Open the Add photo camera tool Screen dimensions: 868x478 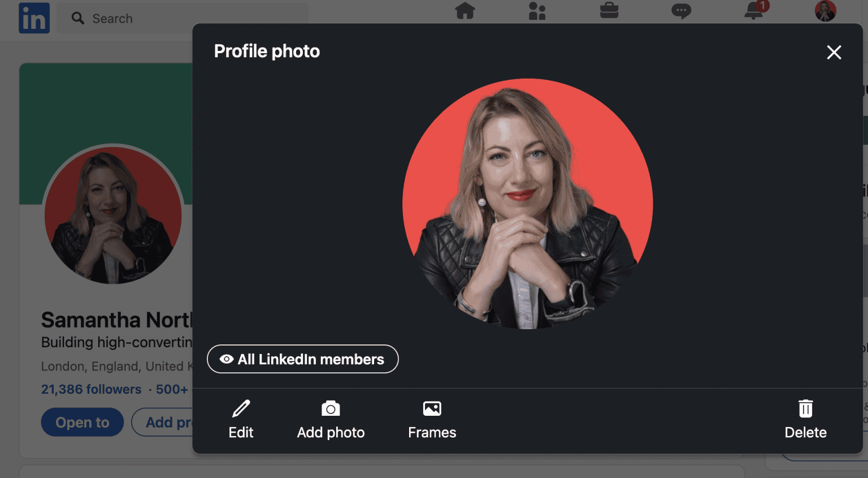[x=331, y=419]
